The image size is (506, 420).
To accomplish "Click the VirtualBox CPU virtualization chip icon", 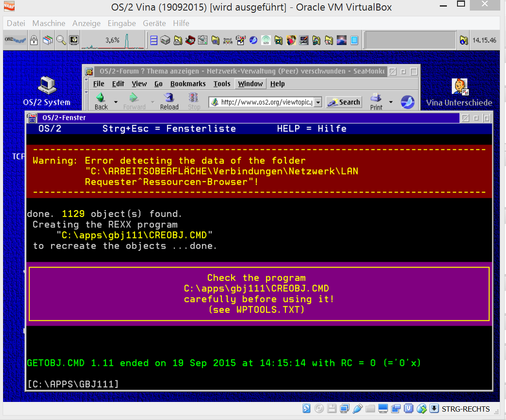I will pos(409,409).
